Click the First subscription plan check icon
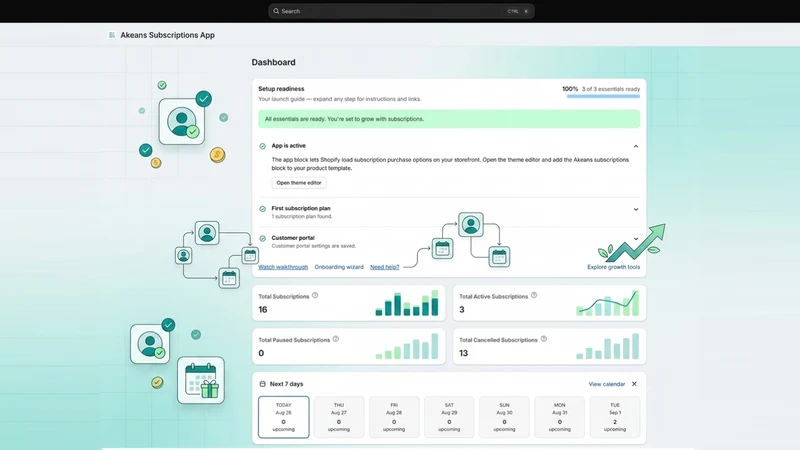This screenshot has height=450, width=800. (x=263, y=209)
